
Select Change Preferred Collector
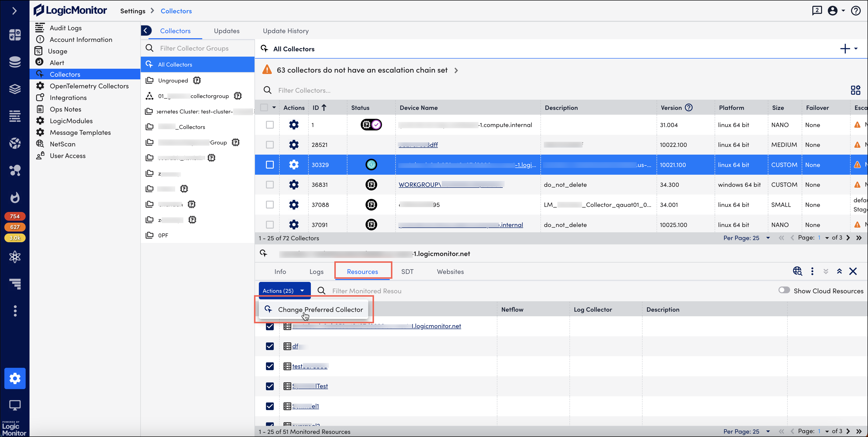[x=313, y=309]
